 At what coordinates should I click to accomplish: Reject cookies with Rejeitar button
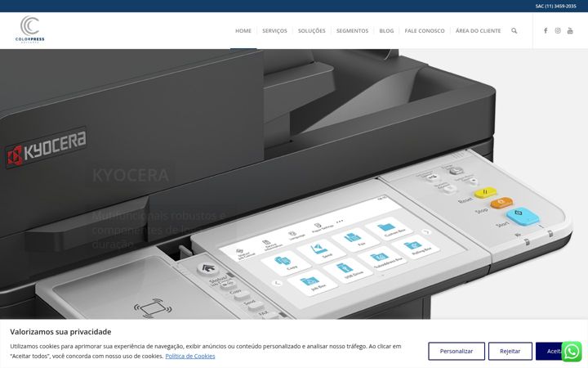coord(510,351)
